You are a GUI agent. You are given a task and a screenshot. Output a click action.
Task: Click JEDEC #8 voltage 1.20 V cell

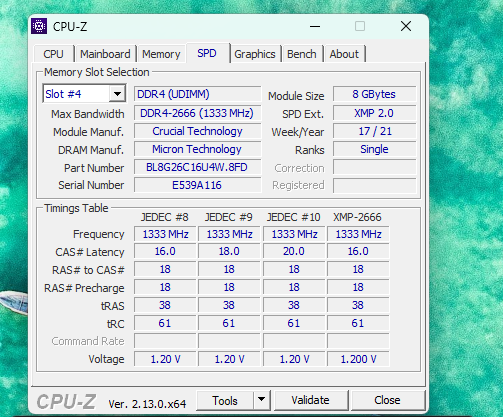point(165,359)
